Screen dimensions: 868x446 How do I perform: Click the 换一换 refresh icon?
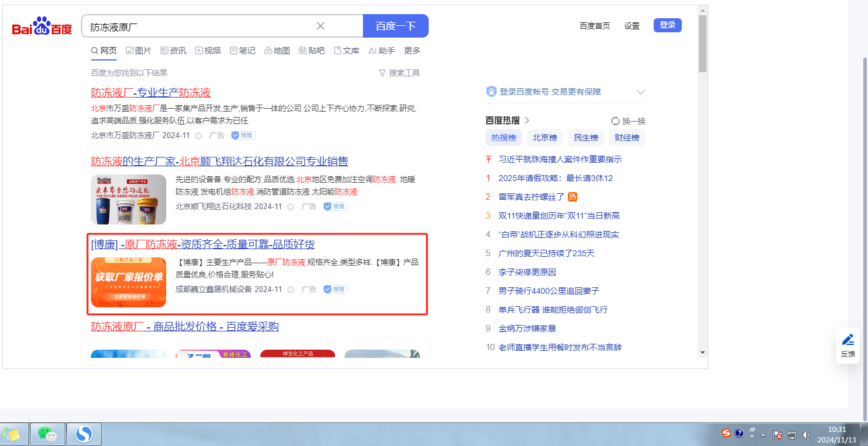click(x=615, y=121)
